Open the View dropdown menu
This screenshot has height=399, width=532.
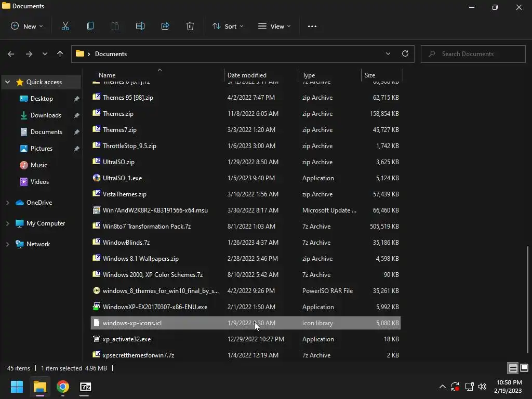point(274,26)
